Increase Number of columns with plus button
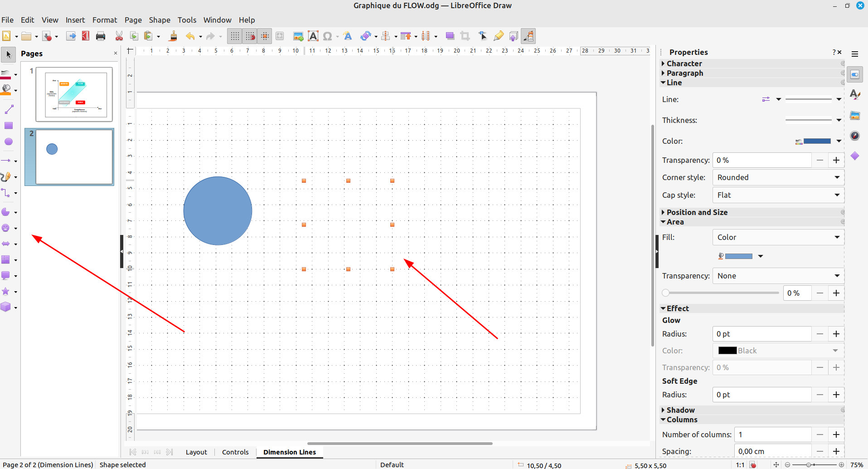This screenshot has width=868, height=469. 836,435
